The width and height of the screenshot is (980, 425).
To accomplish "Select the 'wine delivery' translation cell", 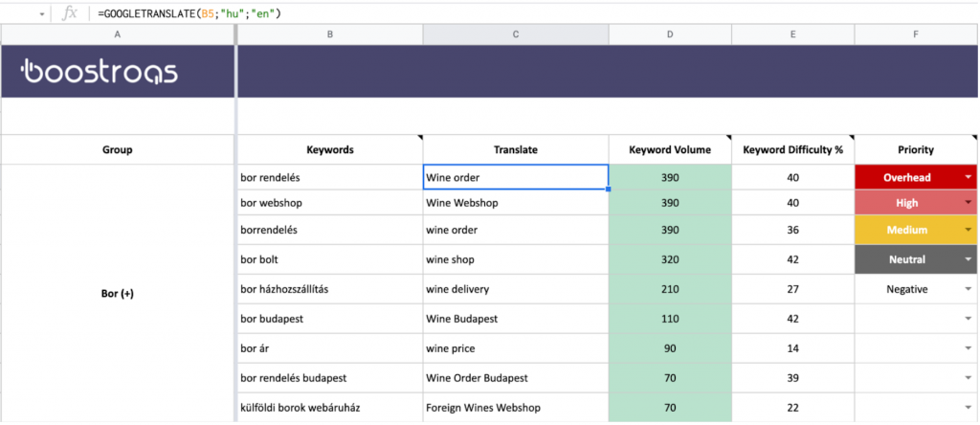I will click(x=516, y=289).
